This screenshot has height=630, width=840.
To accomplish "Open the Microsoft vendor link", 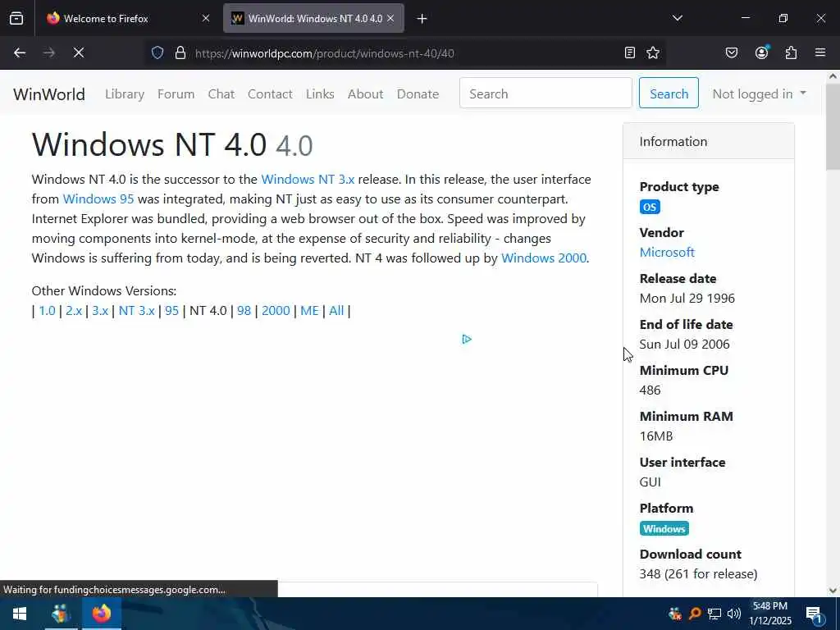I will [x=667, y=253].
